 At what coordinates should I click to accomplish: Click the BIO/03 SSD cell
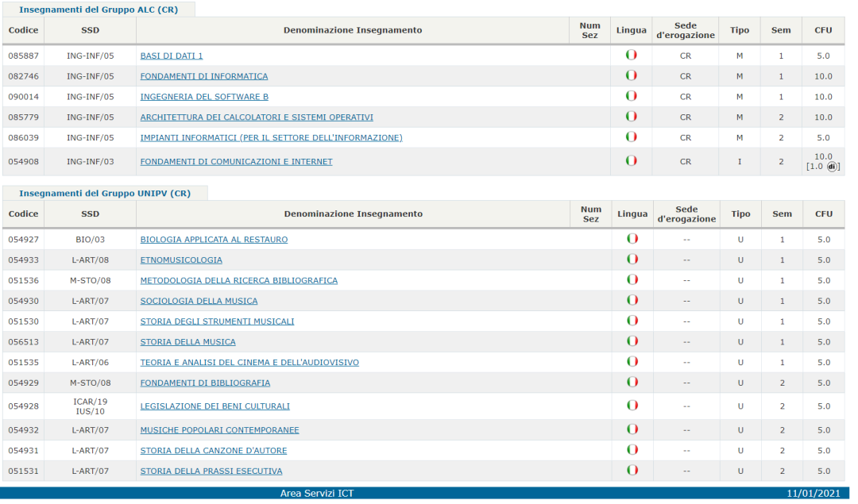(91, 240)
